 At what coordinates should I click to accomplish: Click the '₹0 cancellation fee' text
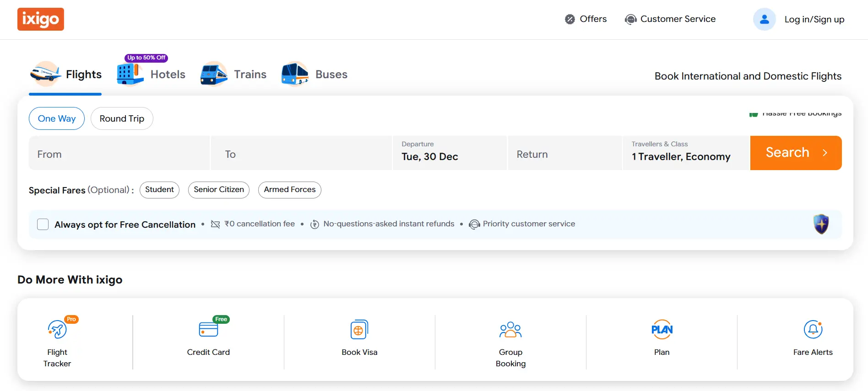[260, 224]
